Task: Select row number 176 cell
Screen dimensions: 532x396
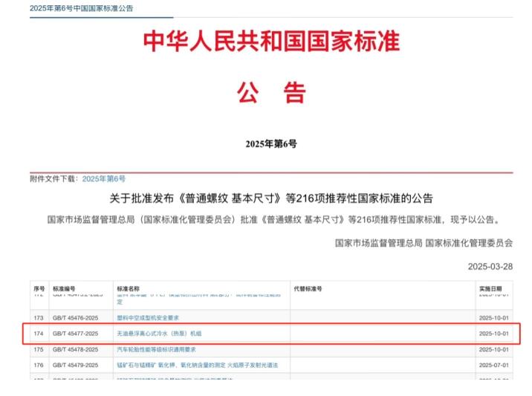Action: click(39, 365)
